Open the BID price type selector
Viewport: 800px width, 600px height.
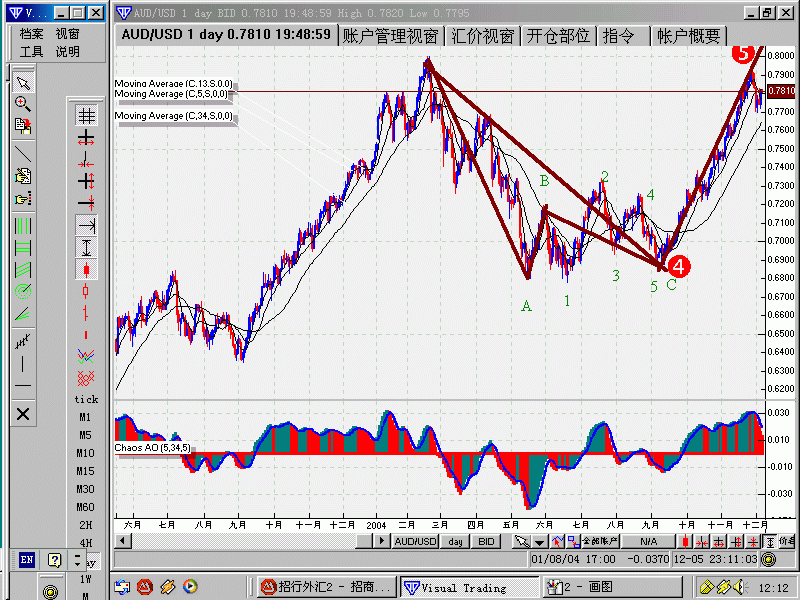point(486,541)
